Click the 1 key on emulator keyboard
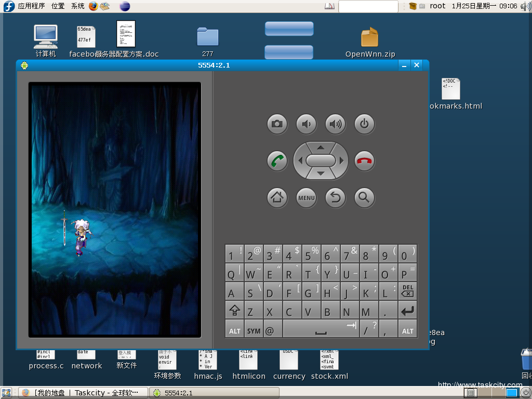The height and width of the screenshot is (399, 532). click(234, 254)
